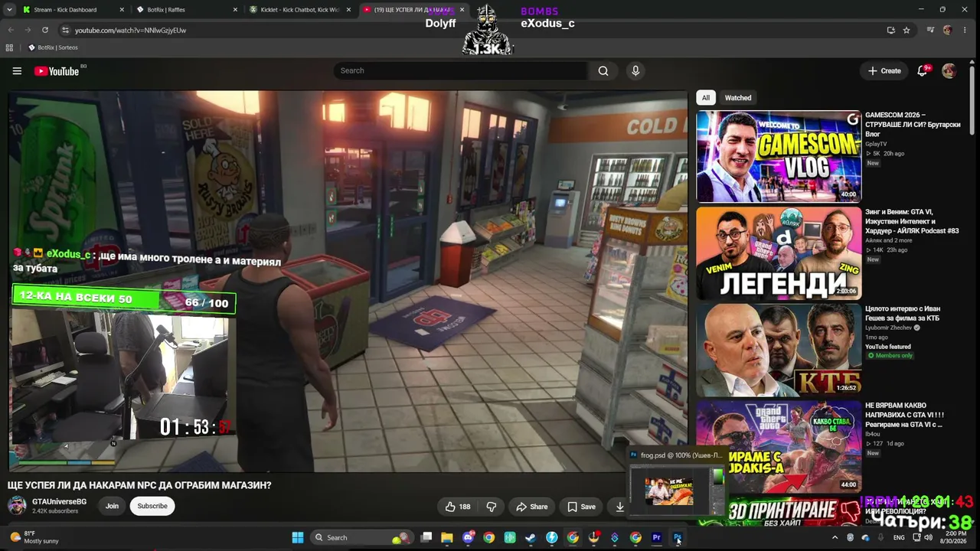
Task: Click the YouTube search magnifier button
Action: click(603, 70)
